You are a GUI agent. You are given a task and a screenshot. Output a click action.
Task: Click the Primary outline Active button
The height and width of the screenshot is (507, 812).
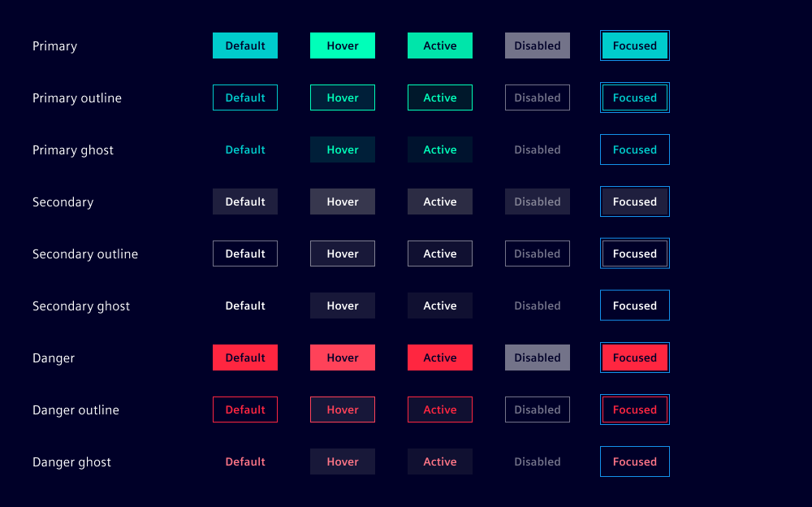440,97
